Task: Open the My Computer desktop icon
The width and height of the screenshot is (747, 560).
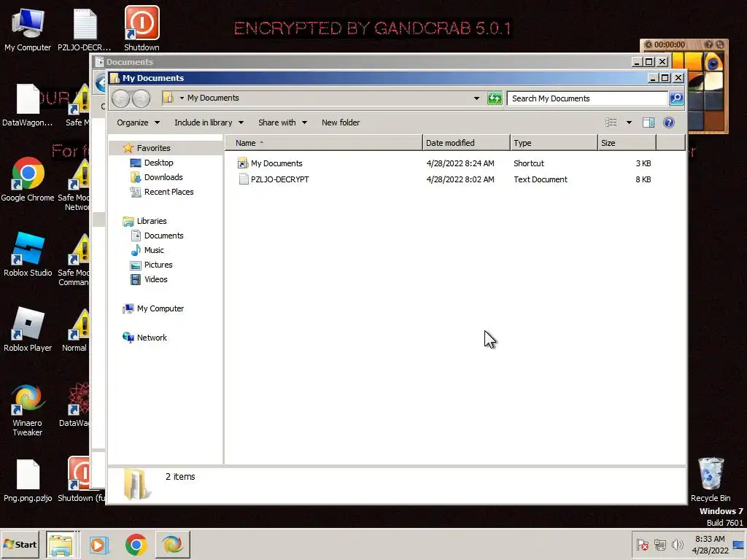Action: 28,29
